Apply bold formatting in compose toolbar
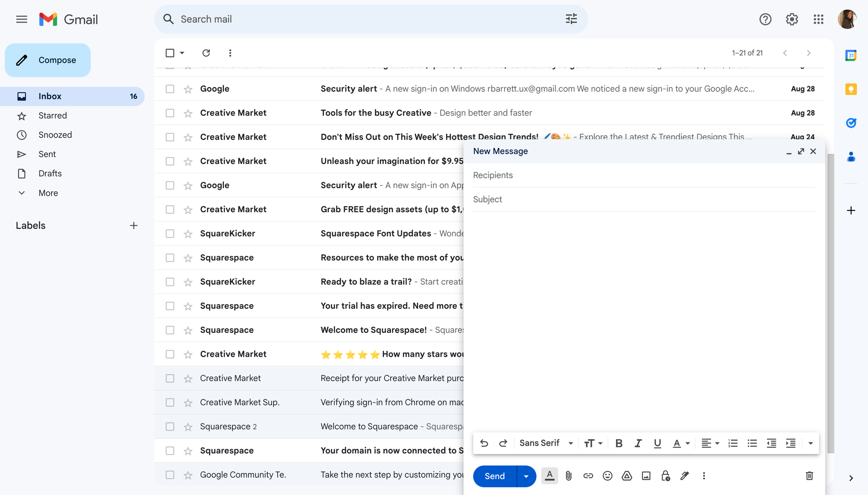This screenshot has height=495, width=868. point(619,443)
